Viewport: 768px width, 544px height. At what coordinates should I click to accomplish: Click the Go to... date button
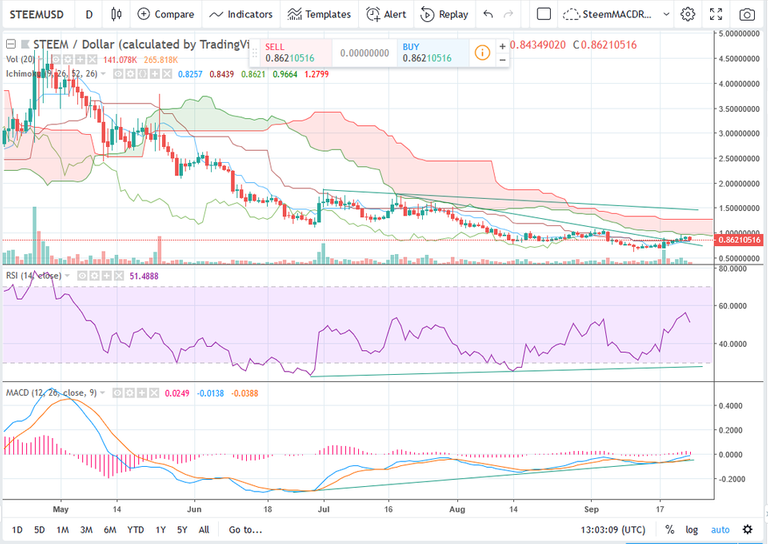(245, 530)
